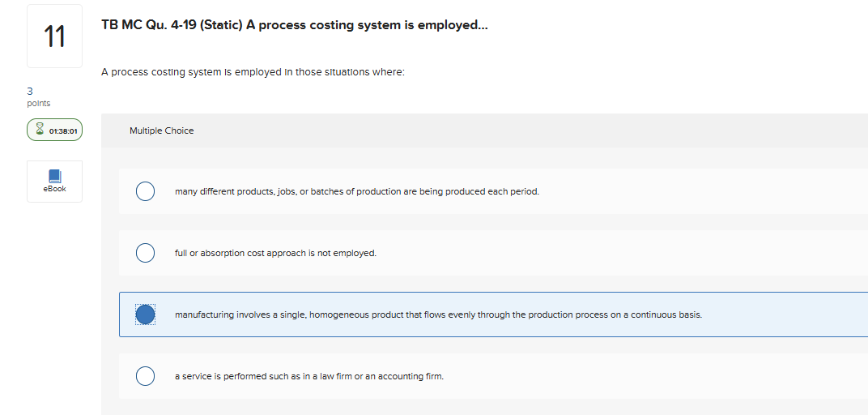The image size is (868, 415).
Task: Click the answer text 'full or absorption cost approach is not employed'
Action: point(275,253)
